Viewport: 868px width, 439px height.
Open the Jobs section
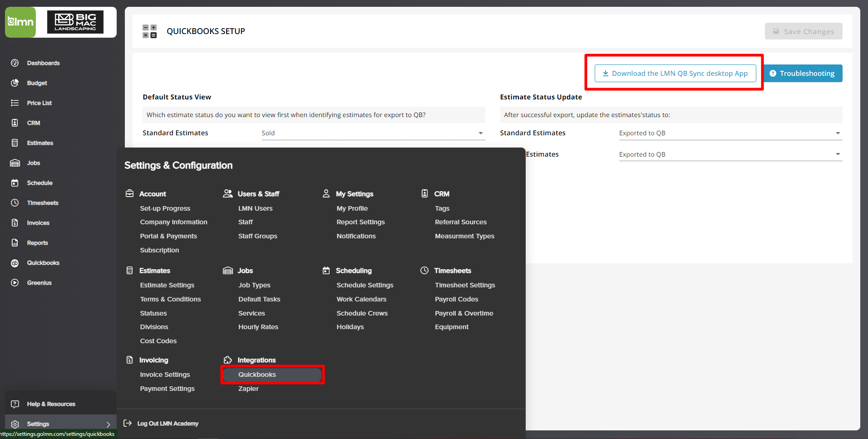point(34,163)
